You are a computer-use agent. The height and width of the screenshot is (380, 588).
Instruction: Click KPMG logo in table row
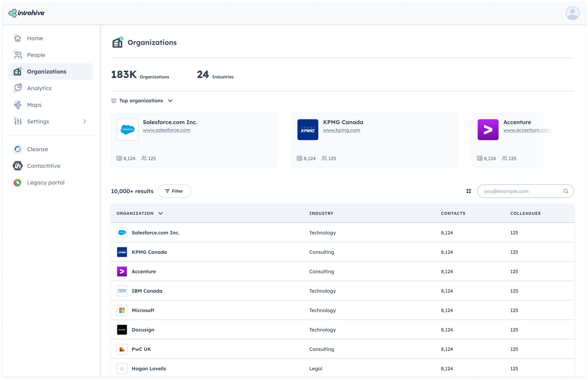click(122, 252)
